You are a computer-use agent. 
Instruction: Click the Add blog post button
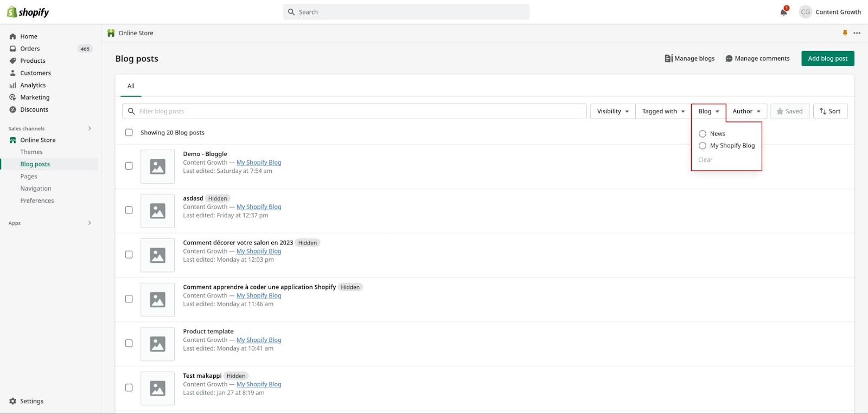[x=828, y=59]
